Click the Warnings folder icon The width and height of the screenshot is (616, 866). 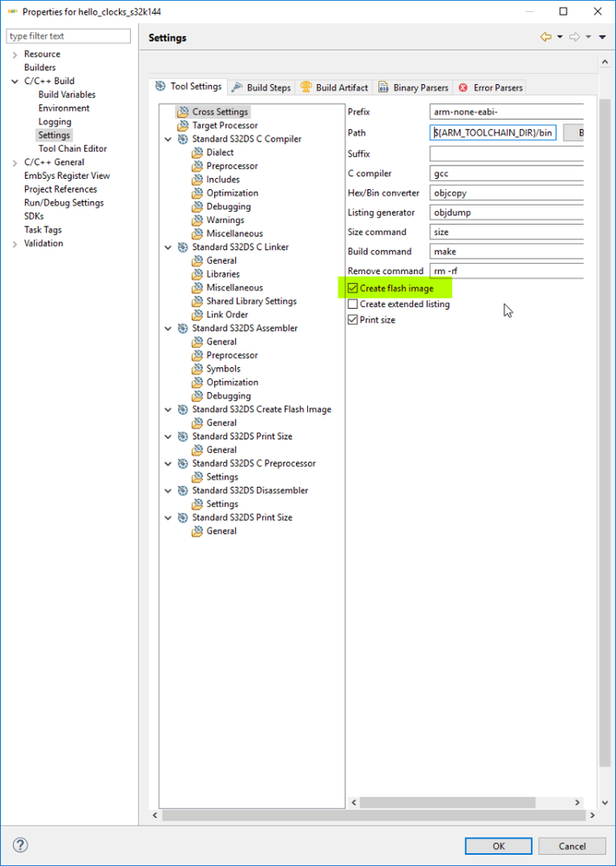(197, 220)
